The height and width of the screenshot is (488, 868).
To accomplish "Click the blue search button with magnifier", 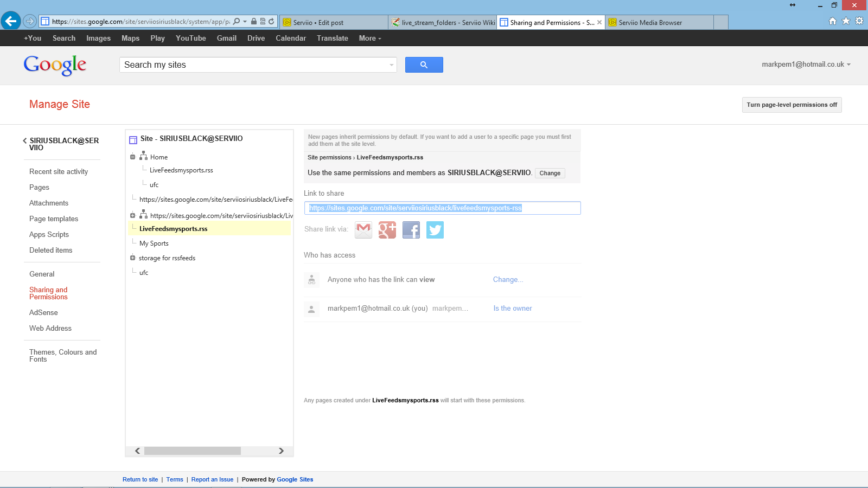I will pyautogui.click(x=424, y=65).
